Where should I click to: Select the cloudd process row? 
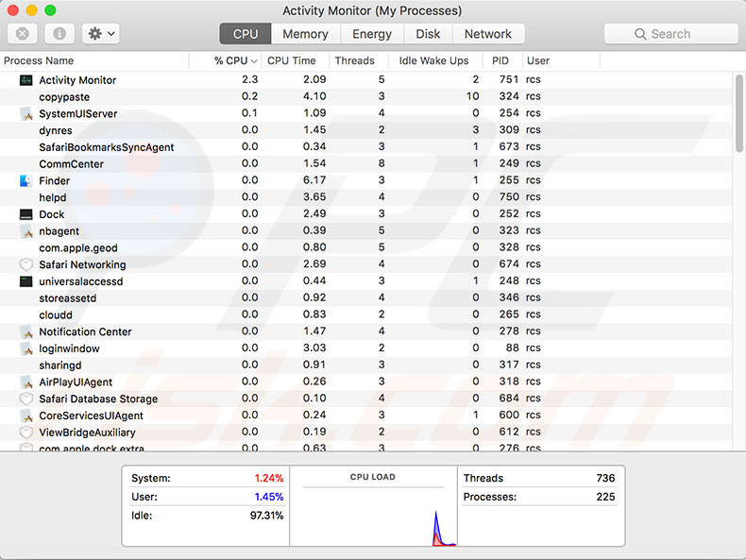365,315
